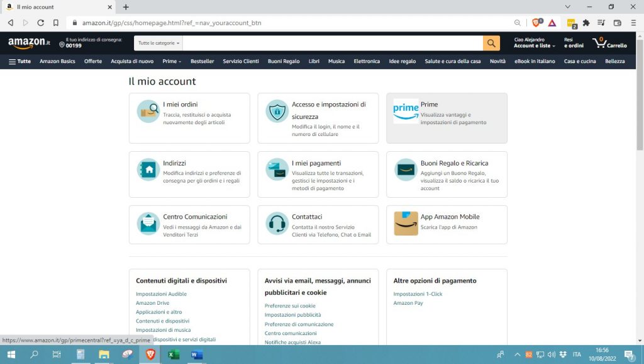This screenshot has height=364, width=644.
Task: Open the Buoni Regalo e Ricarica card
Action: tap(447, 174)
